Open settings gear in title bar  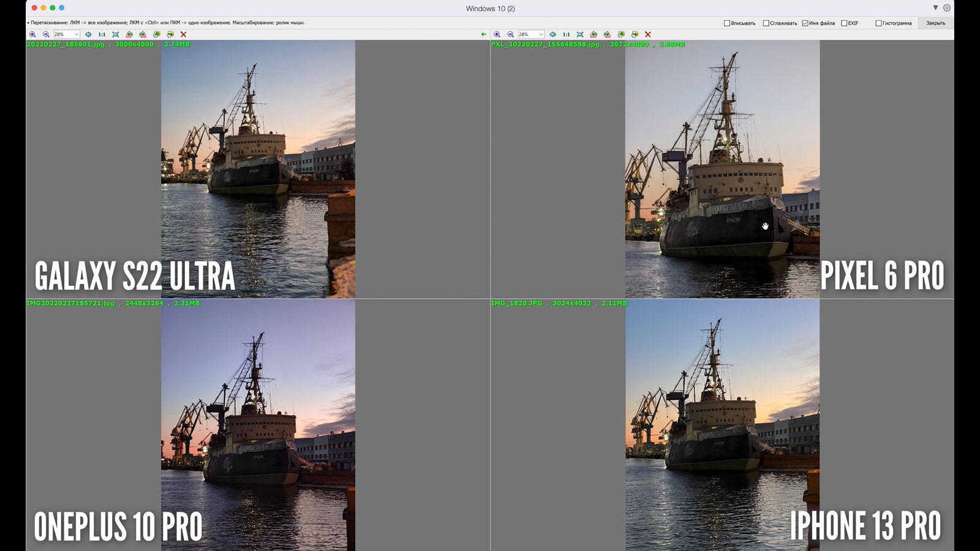(947, 8)
